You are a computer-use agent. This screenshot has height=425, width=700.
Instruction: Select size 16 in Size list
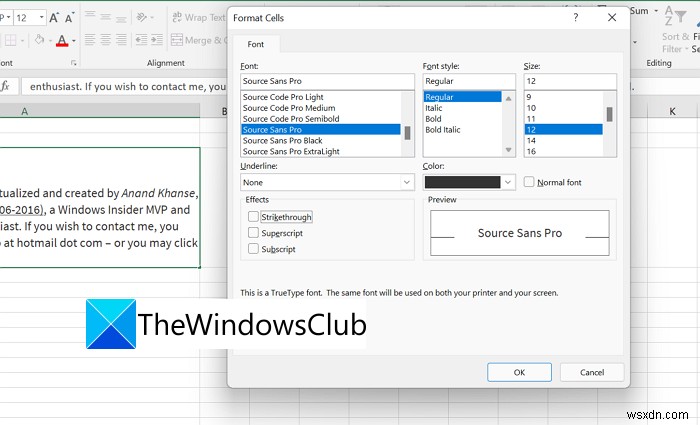point(531,151)
